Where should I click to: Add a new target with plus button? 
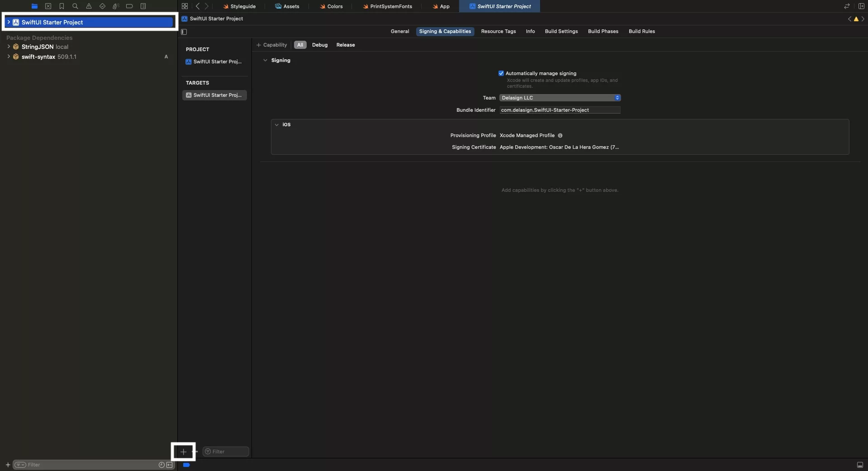click(x=183, y=452)
